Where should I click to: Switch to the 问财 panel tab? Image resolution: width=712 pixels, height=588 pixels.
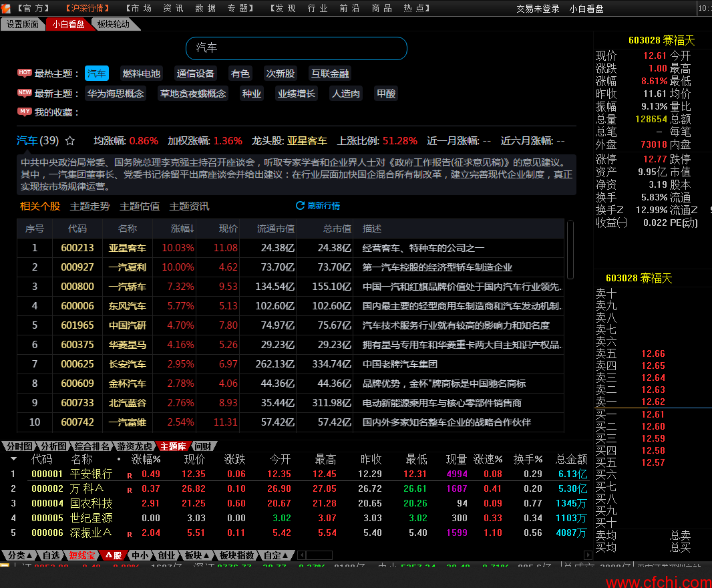203,446
